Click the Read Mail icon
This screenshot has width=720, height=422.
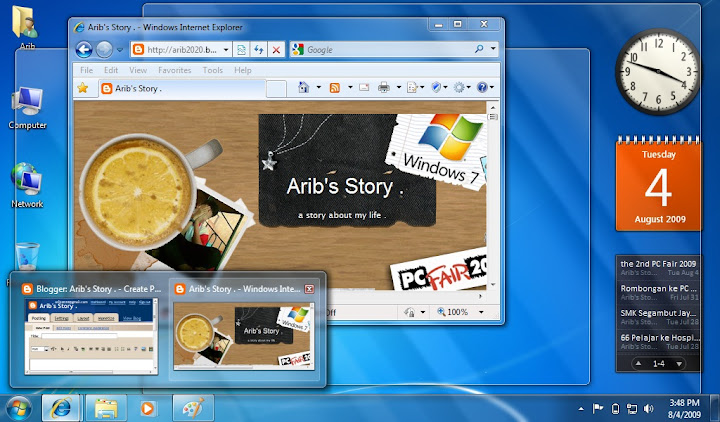click(x=364, y=87)
